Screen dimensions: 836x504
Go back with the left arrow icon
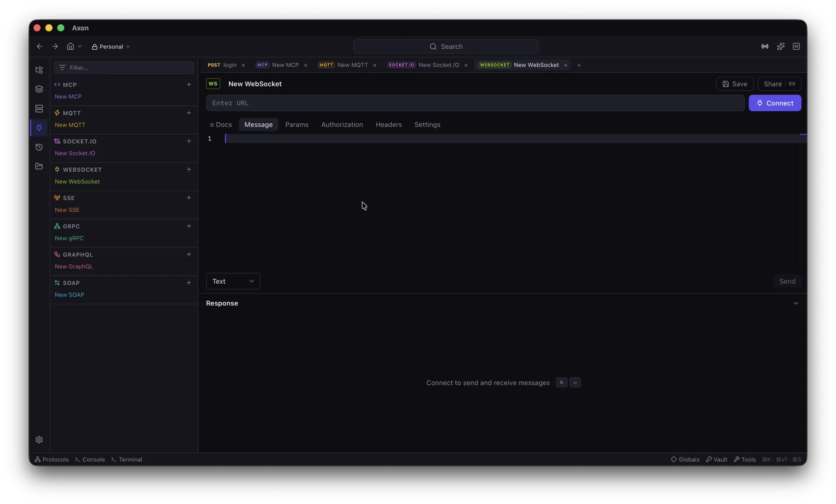(x=40, y=46)
